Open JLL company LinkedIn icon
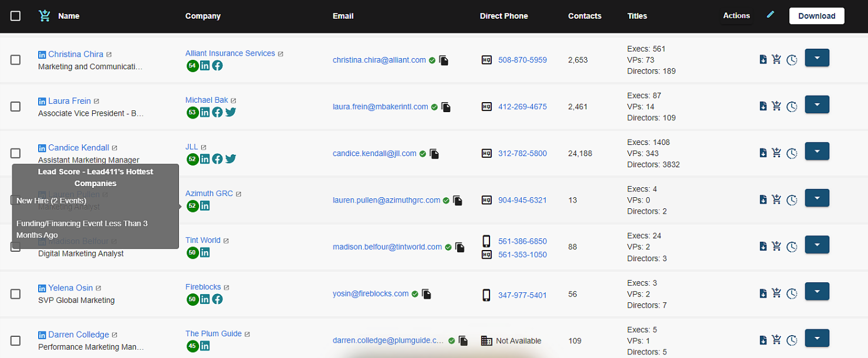The image size is (868, 358). click(205, 159)
